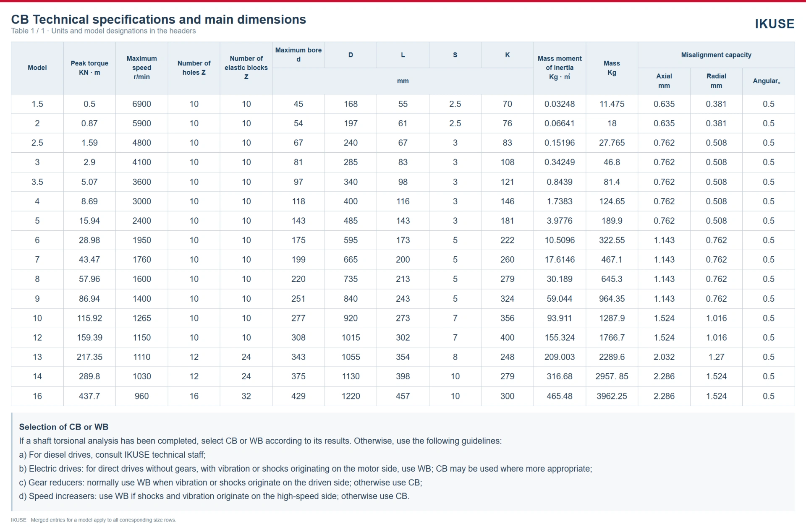Click inertia value 10.5096

tap(560, 240)
